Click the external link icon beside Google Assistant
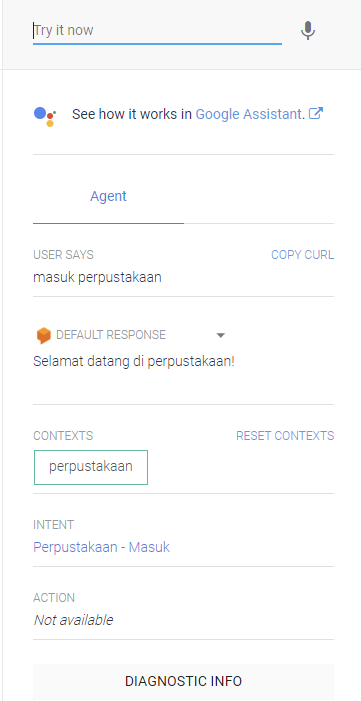This screenshot has width=361, height=701. click(x=316, y=114)
